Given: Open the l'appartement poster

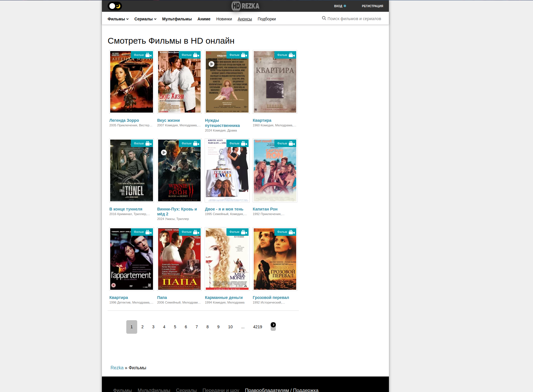Looking at the screenshot, I should coord(131,259).
